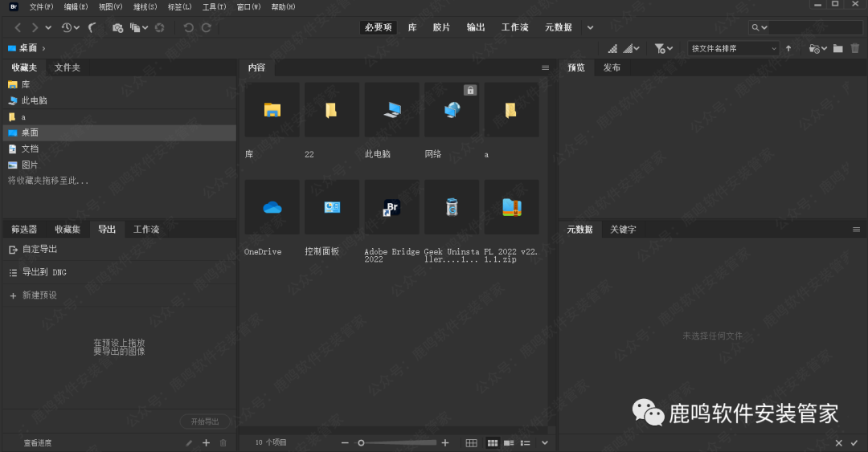
Task: Click the boomerang return-to-app icon
Action: [92, 27]
